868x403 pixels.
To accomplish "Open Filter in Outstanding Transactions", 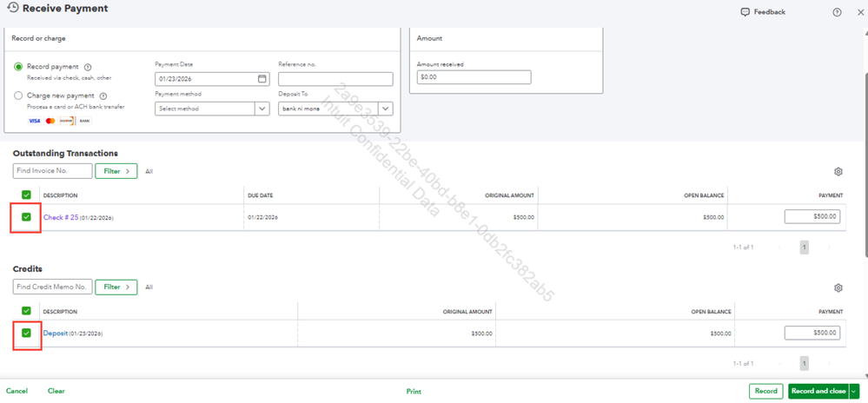I will (x=116, y=172).
